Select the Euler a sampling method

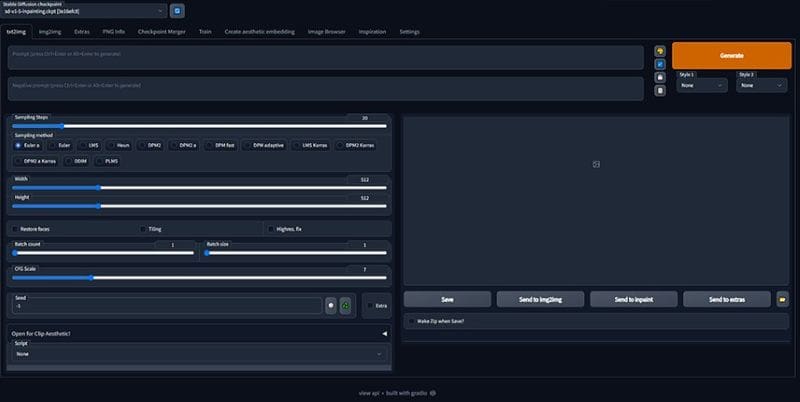pos(27,145)
